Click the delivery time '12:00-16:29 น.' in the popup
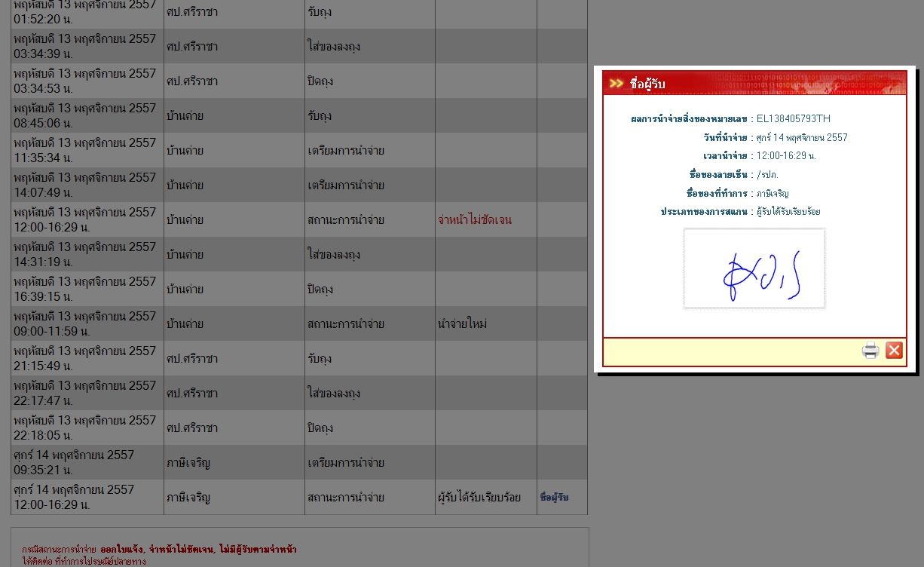Image resolution: width=924 pixels, height=567 pixels. (786, 156)
